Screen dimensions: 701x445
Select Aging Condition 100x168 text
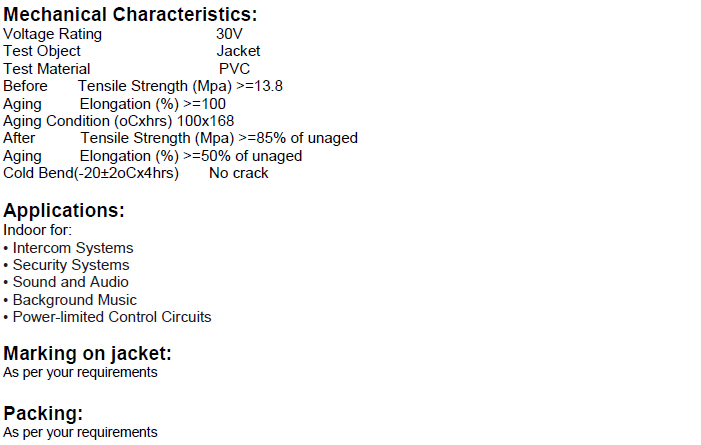pos(118,121)
